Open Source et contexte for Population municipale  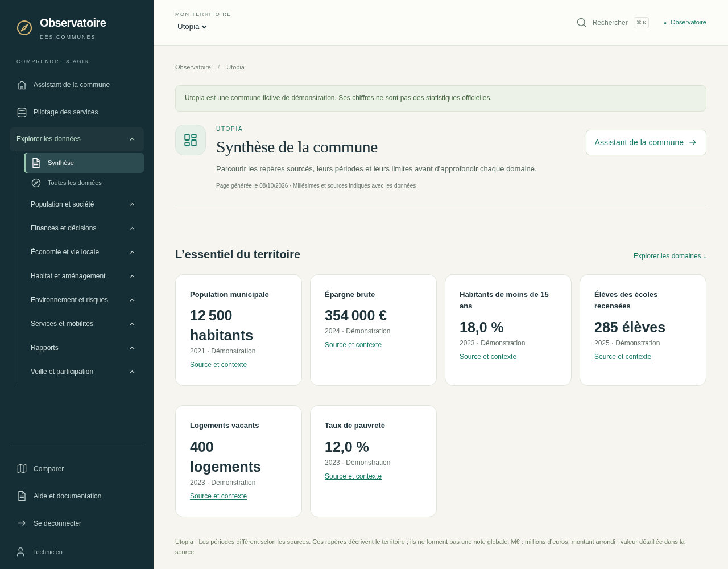[218, 365]
